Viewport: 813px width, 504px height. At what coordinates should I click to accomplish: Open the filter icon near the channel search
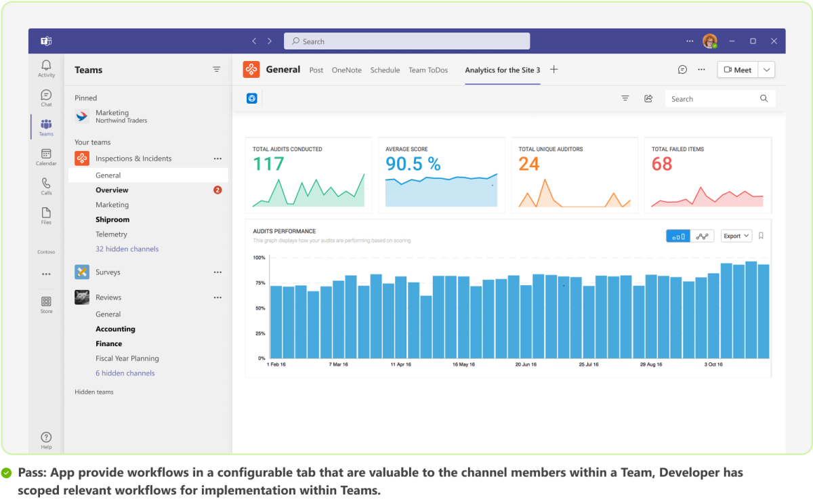625,98
